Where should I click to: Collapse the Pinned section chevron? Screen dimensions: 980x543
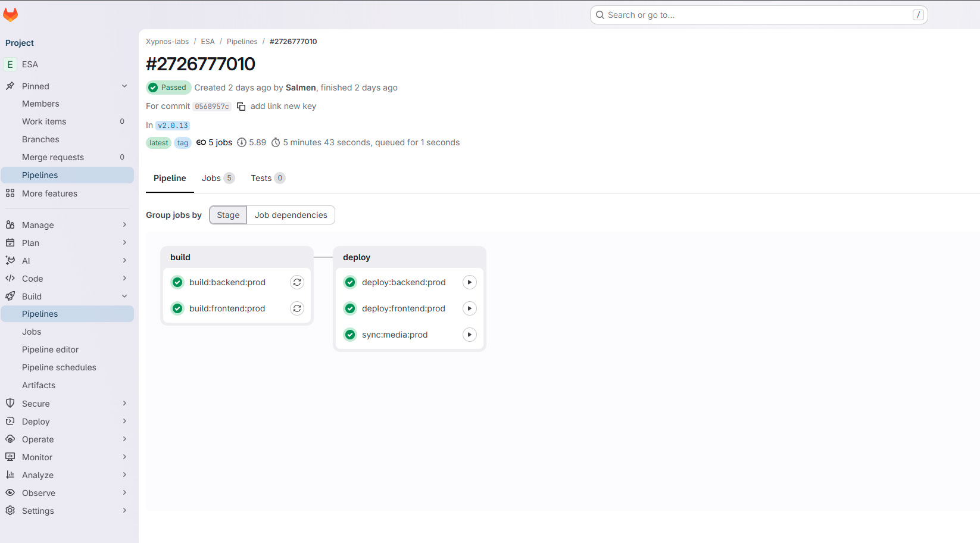(124, 86)
